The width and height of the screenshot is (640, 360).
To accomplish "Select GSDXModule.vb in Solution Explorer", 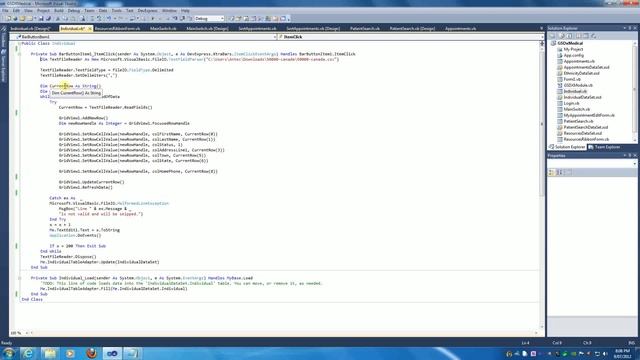I will pyautogui.click(x=578, y=85).
